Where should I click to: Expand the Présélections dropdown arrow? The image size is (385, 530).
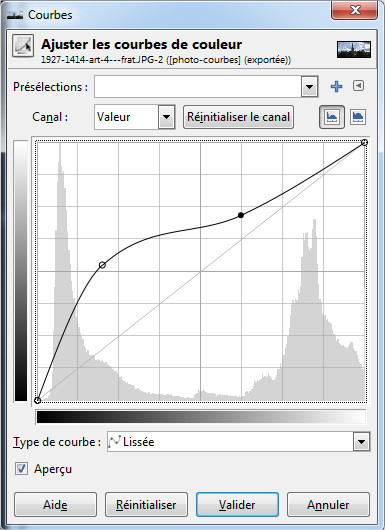pos(309,87)
